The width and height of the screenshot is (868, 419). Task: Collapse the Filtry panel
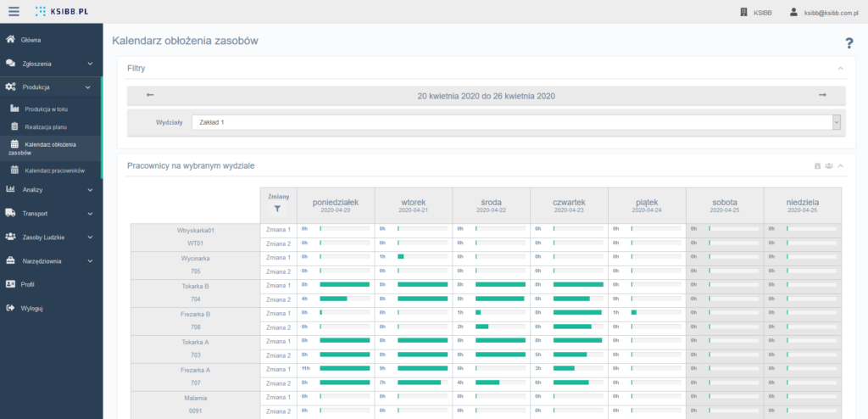(x=840, y=68)
